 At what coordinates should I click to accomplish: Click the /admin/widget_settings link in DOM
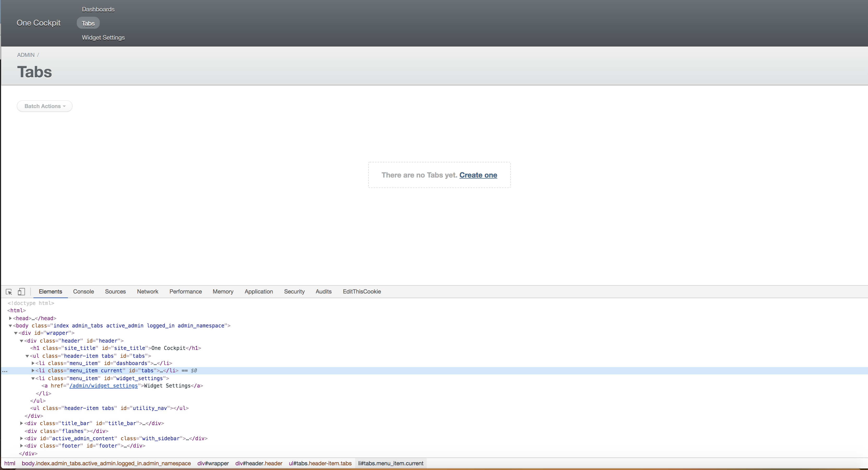pos(103,386)
